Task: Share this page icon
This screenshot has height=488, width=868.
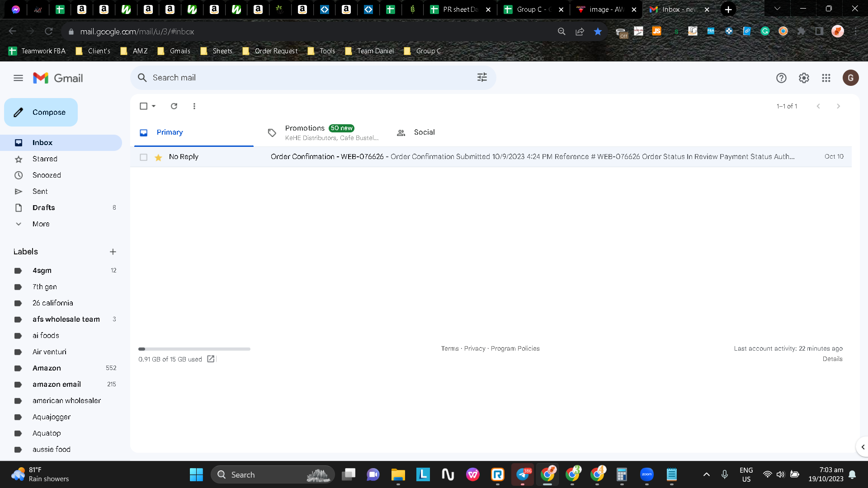Action: click(580, 32)
